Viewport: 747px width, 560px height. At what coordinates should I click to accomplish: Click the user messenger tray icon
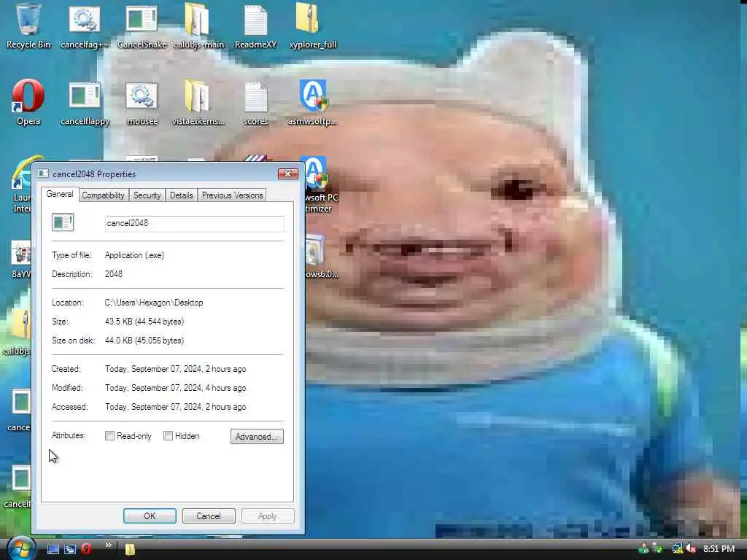point(643,548)
